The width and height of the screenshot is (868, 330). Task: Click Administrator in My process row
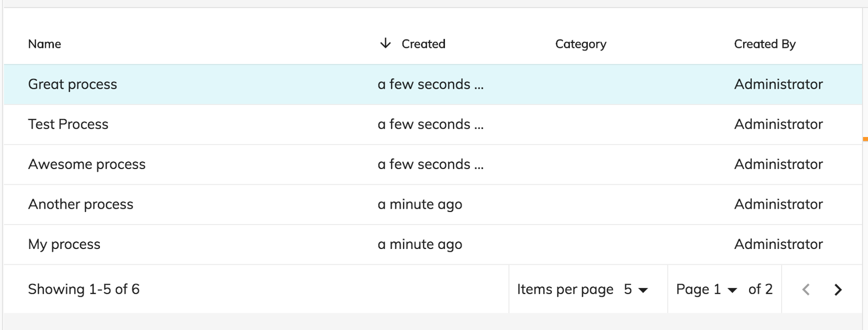[778, 245]
